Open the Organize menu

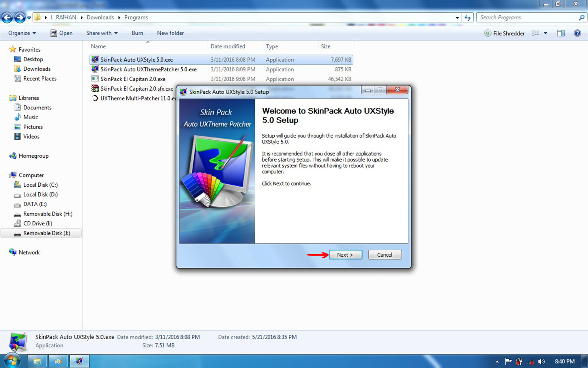[22, 33]
